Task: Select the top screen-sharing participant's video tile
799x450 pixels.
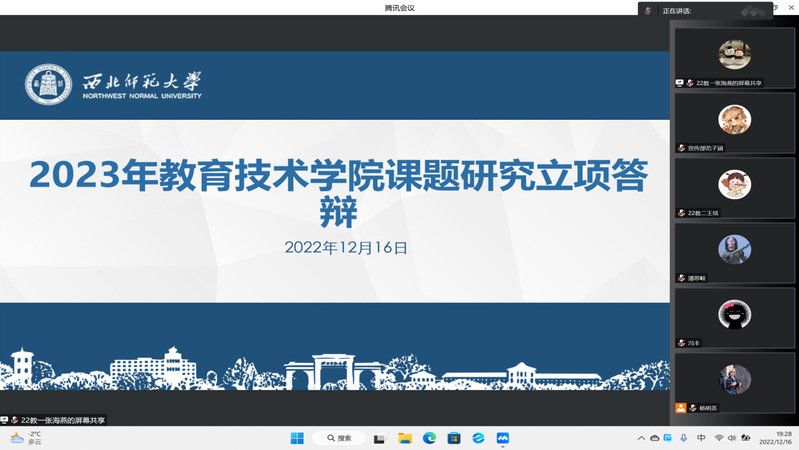Action: pyautogui.click(x=734, y=58)
